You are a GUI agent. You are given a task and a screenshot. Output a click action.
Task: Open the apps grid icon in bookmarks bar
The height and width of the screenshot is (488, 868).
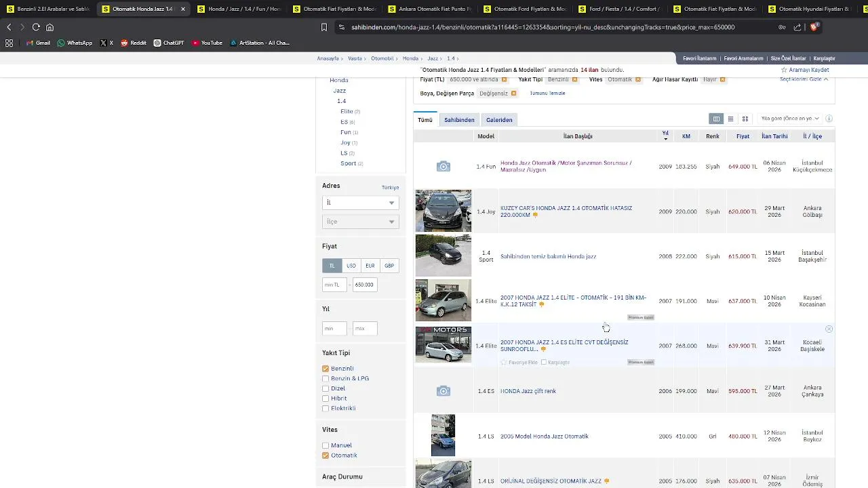click(x=9, y=43)
